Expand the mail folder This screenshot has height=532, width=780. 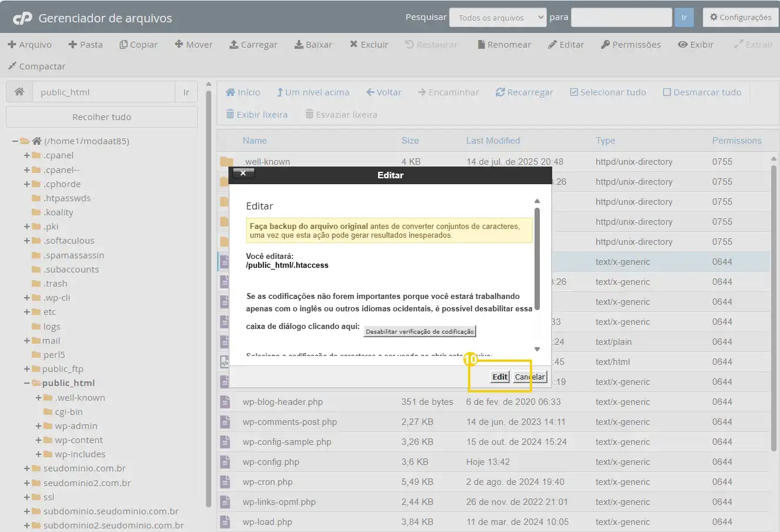click(26, 341)
